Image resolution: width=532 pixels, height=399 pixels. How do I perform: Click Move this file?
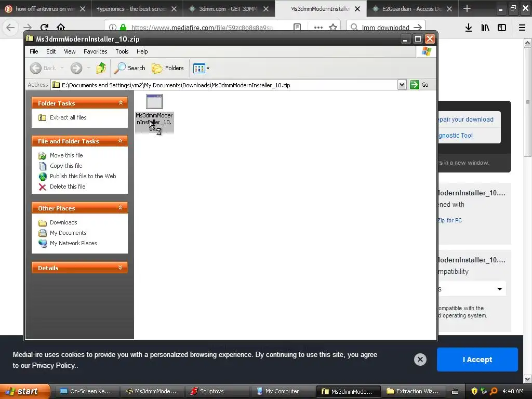pos(66,155)
